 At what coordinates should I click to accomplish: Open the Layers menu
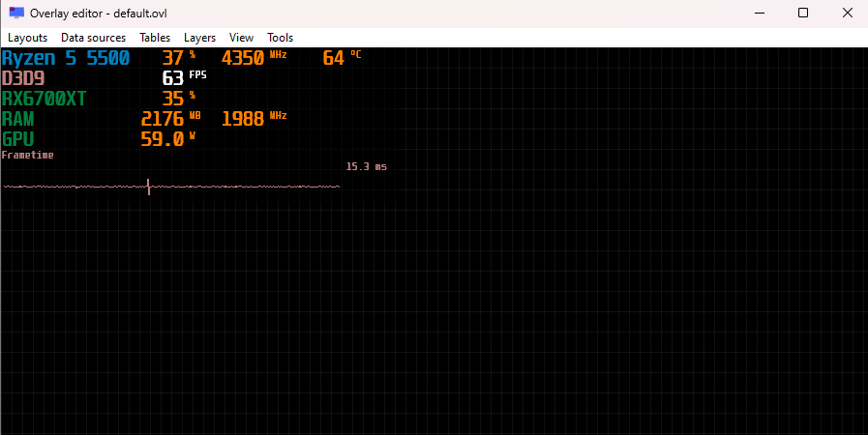(x=199, y=38)
